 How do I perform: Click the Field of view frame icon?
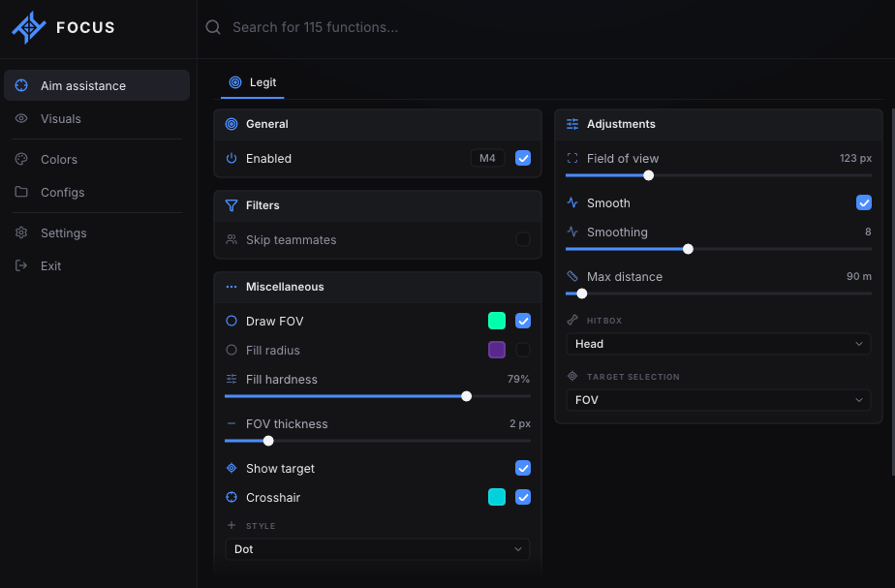[572, 158]
